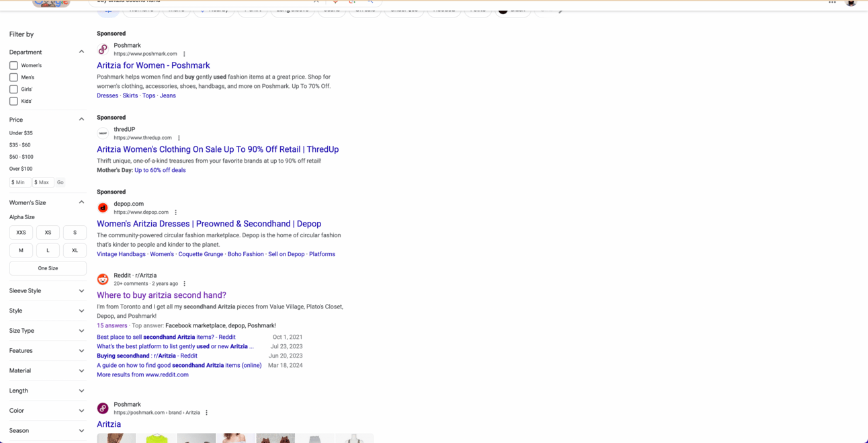Viewport: 868px width, 443px height.
Task: Open the three-dot menu beside poshmark.com › brand › Aritzia
Action: [x=206, y=413]
